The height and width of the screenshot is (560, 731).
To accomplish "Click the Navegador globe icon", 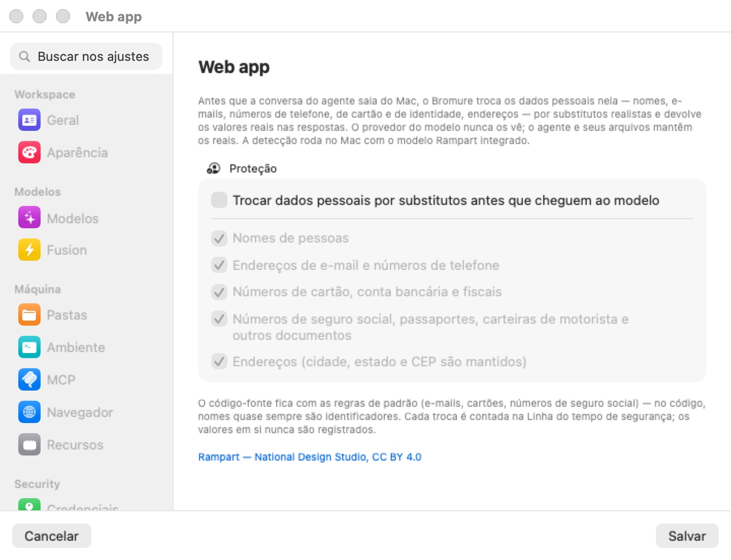I will (x=29, y=412).
